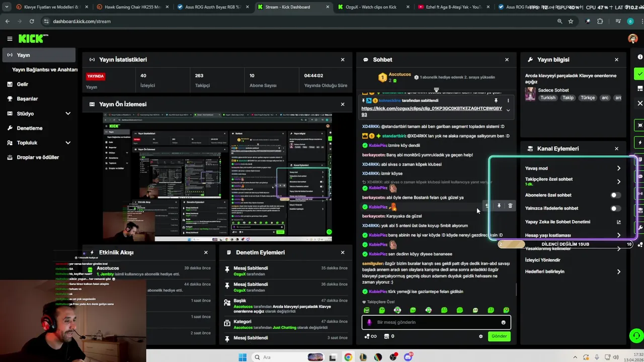Select Yayın in the left sidebar

[39, 55]
